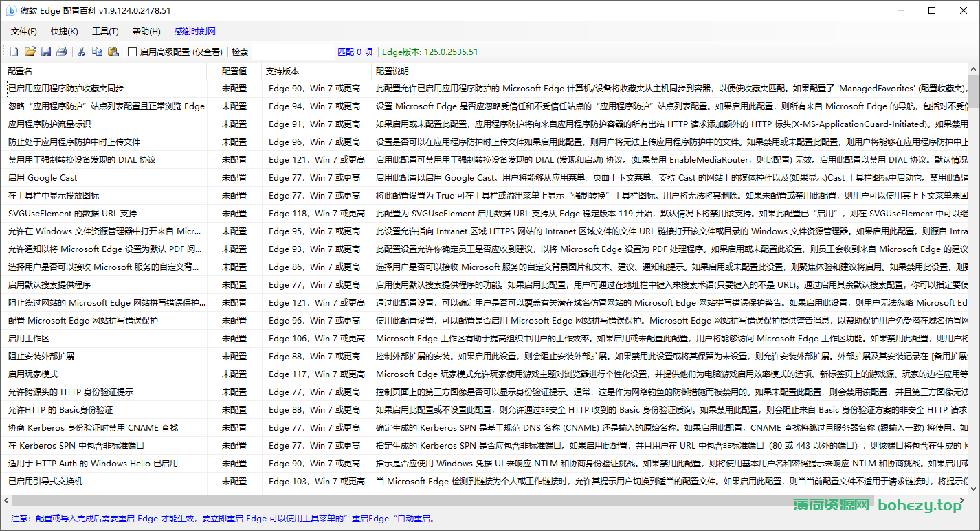Click the Cut scissors icon
The image size is (980, 531).
81,52
